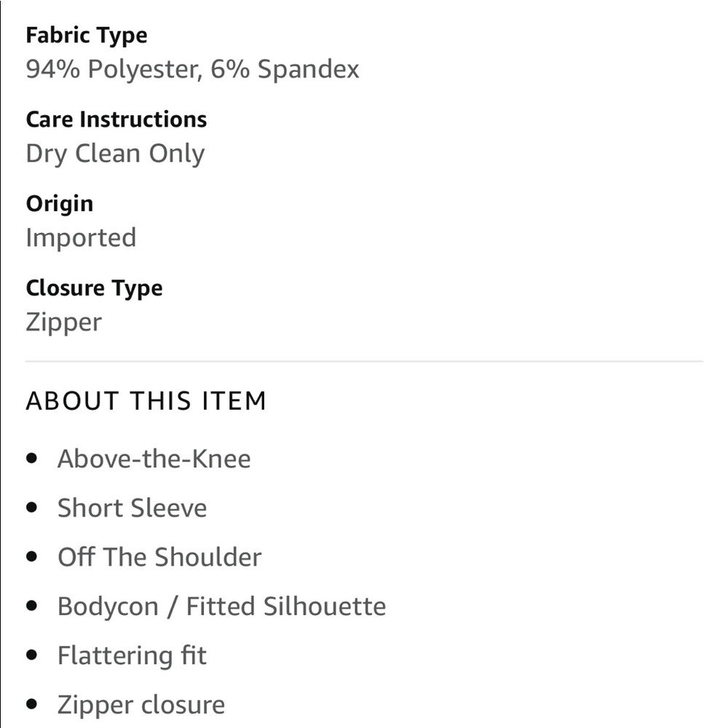Tap the Dry Clean Only value
Image resolution: width=728 pixels, height=728 pixels.
coord(115,154)
